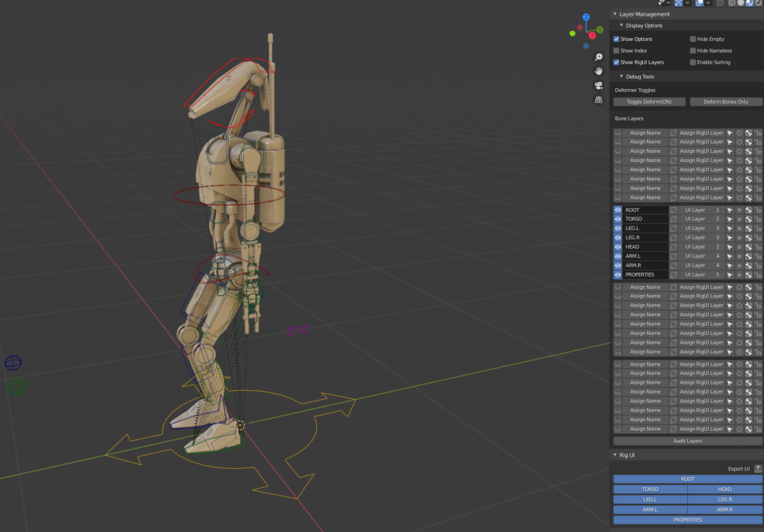Click the link icon in TORSO row
Viewport: 764px width, 532px height.
[674, 219]
